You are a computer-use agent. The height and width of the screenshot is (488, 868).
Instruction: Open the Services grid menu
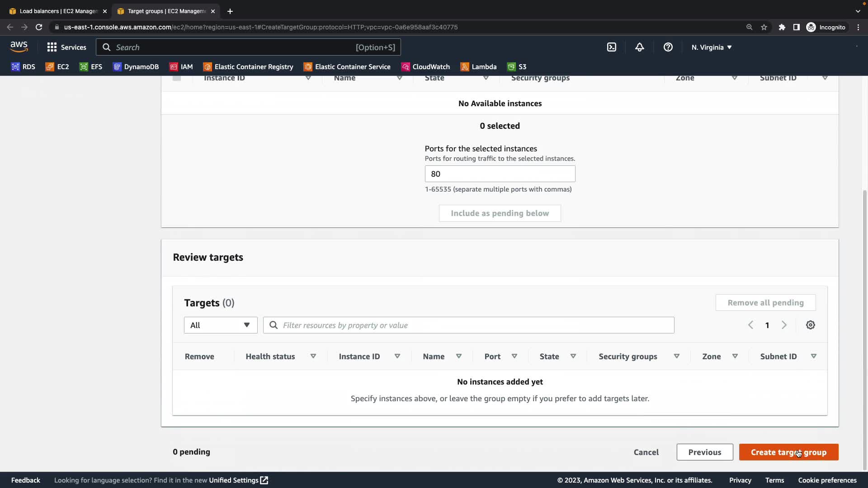click(66, 47)
